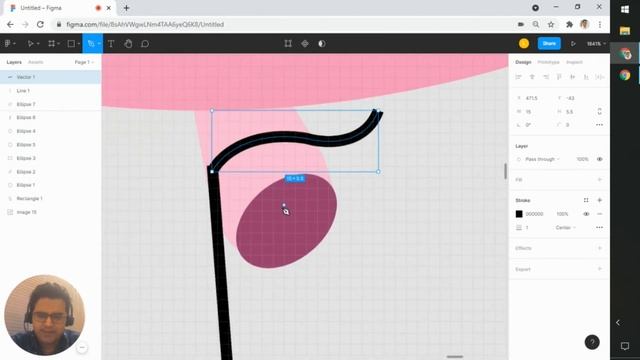Open advanced stroke options ellipsis
640x360 pixels.
[x=600, y=227]
